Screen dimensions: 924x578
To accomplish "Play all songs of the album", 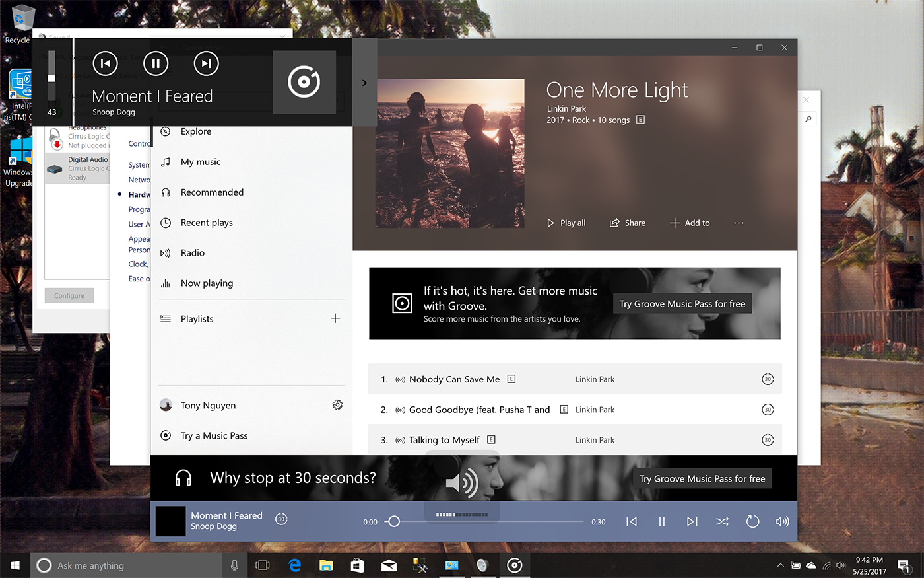I will tap(566, 223).
